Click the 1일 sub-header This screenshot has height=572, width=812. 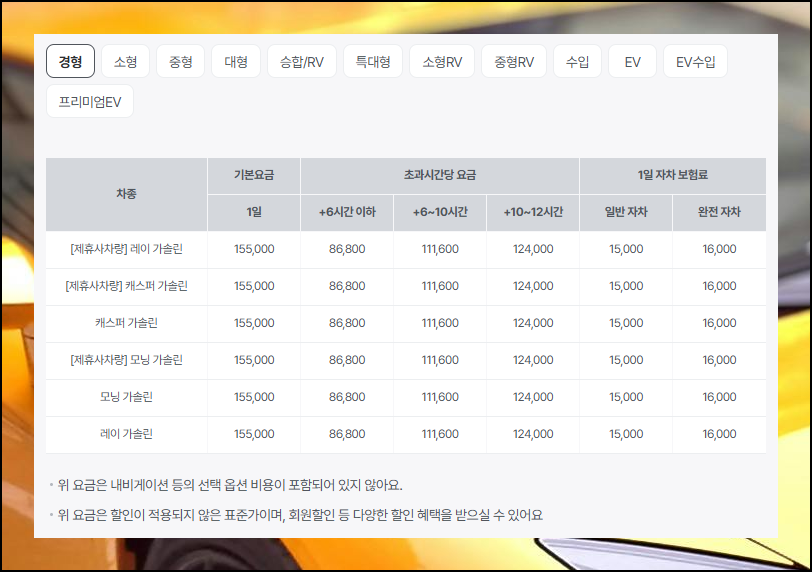[x=254, y=212]
